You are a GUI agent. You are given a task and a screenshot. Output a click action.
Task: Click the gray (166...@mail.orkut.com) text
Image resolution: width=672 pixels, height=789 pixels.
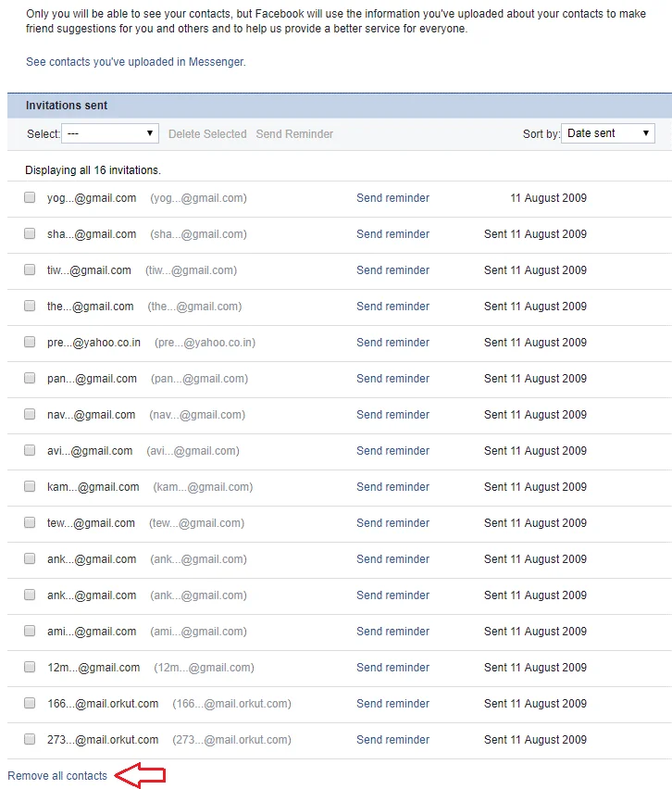point(232,704)
